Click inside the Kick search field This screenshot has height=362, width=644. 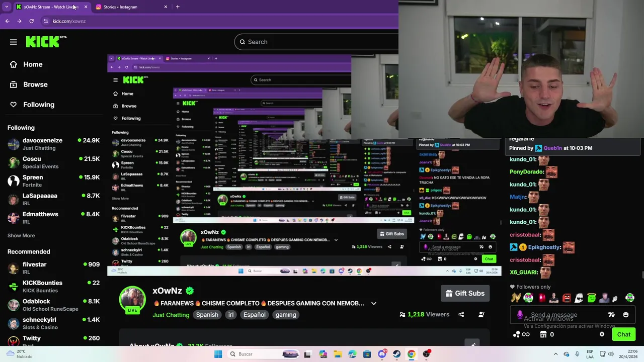click(316, 42)
